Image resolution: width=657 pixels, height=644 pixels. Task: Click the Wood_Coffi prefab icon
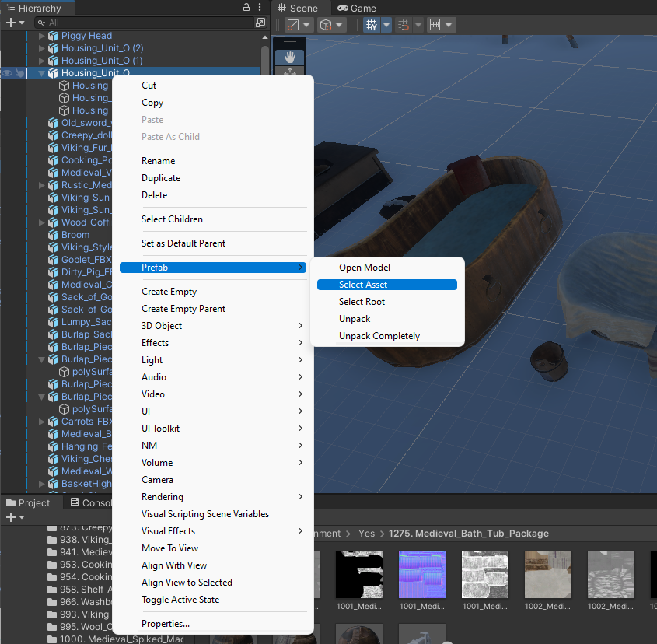click(53, 222)
